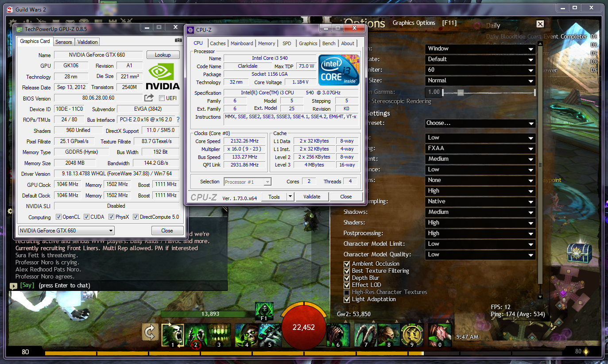The image size is (608, 364).
Task: Click the GPU-Z screenshot camera icon
Action: [178, 40]
